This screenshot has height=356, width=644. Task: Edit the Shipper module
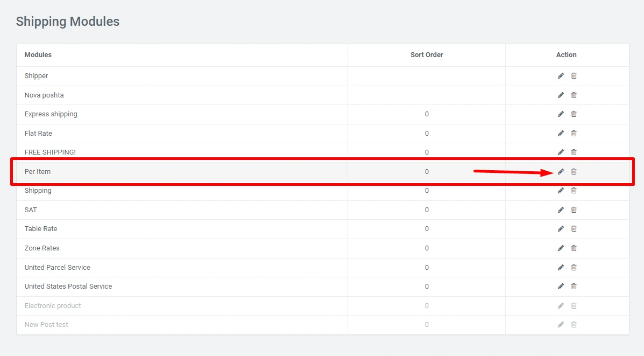[561, 76]
